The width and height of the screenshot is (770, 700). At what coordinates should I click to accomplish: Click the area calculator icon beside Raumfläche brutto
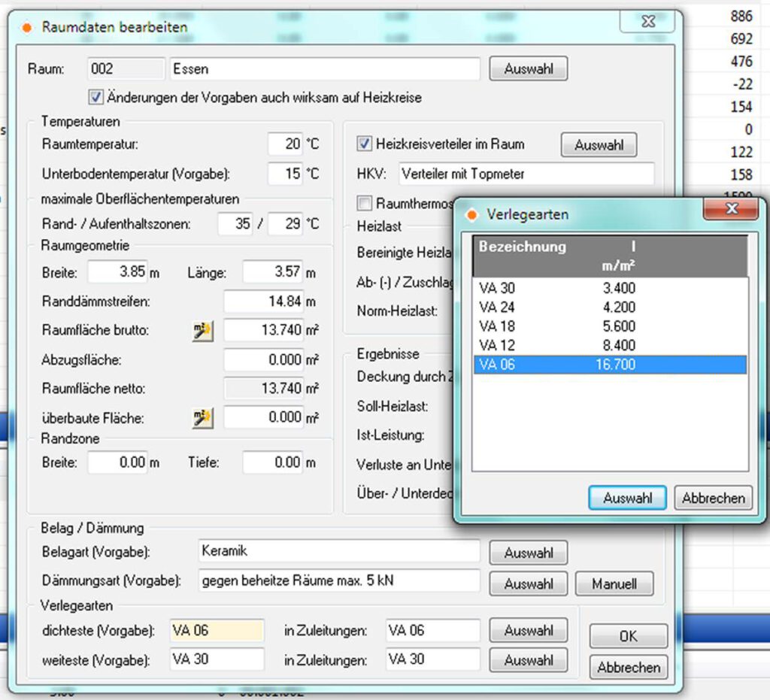click(202, 331)
